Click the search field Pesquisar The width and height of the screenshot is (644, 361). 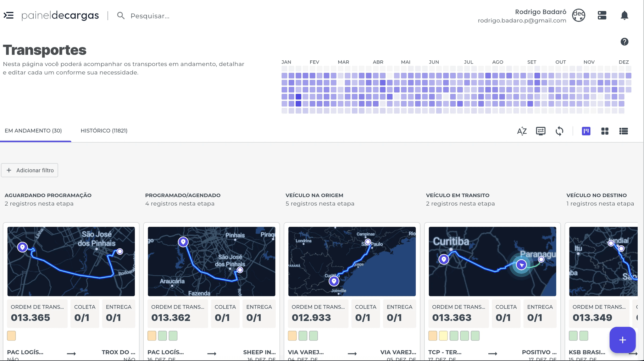(x=150, y=16)
